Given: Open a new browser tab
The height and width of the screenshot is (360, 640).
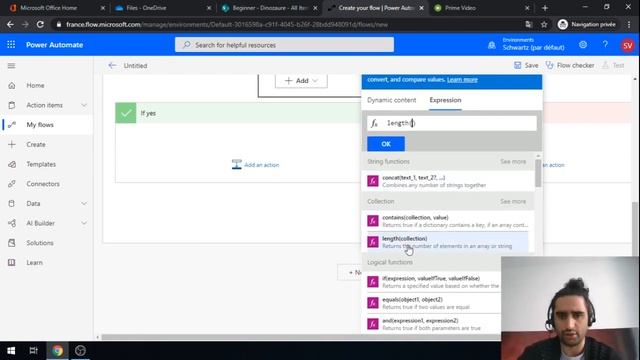Looking at the screenshot, I should point(544,8).
